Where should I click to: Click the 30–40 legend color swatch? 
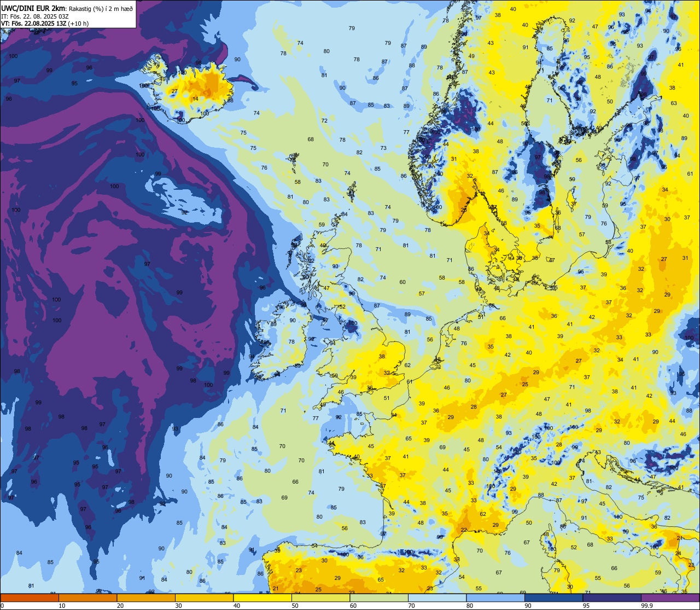pos(204,598)
